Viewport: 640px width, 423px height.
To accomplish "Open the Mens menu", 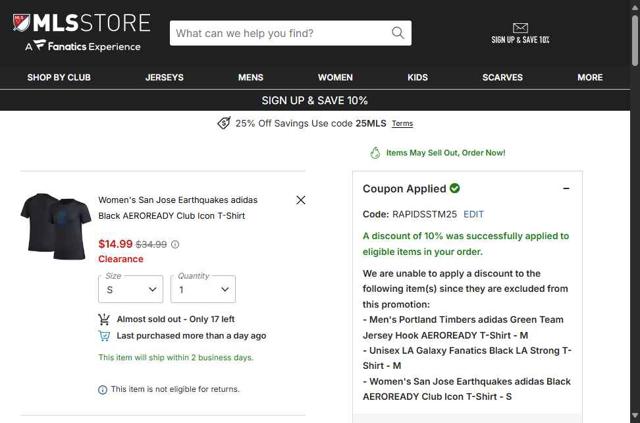I will click(251, 78).
